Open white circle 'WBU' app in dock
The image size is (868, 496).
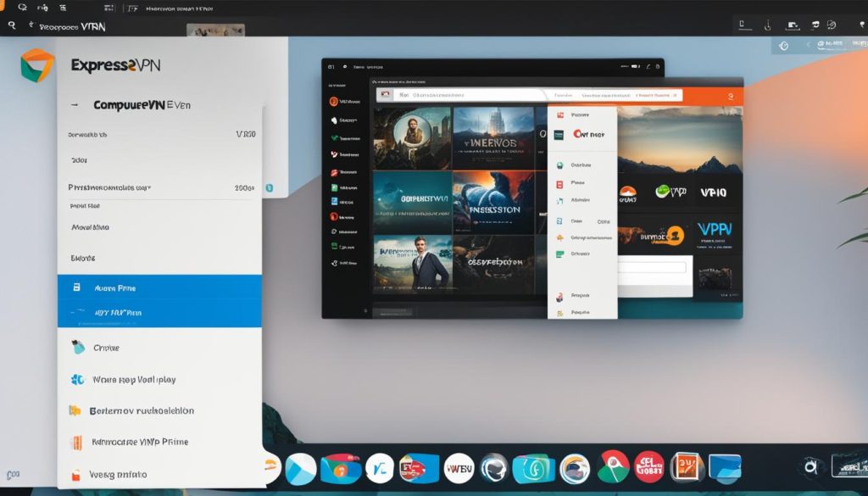(459, 468)
